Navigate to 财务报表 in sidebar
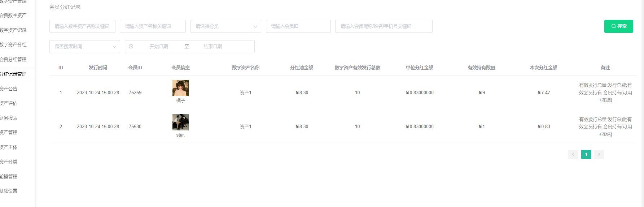This screenshot has height=207, width=644. (x=9, y=118)
